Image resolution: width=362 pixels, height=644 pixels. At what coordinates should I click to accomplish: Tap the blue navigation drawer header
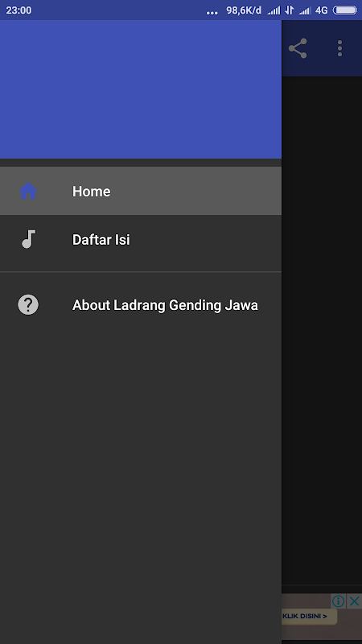click(141, 89)
